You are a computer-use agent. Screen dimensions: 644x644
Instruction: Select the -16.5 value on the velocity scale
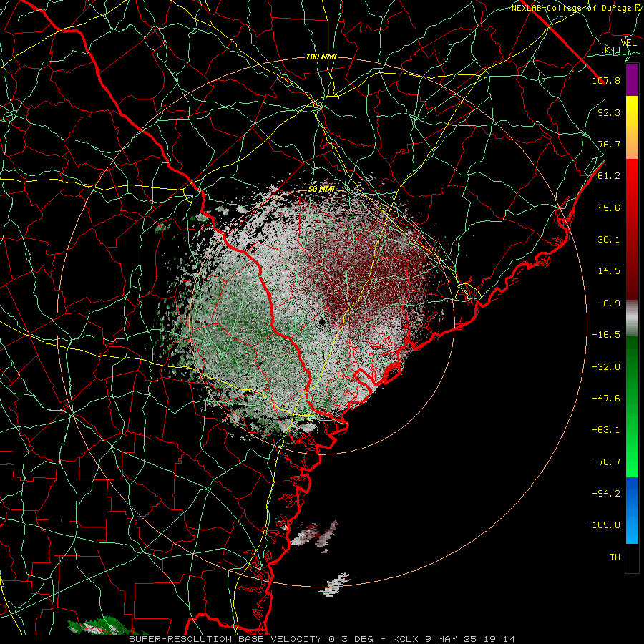(x=606, y=335)
